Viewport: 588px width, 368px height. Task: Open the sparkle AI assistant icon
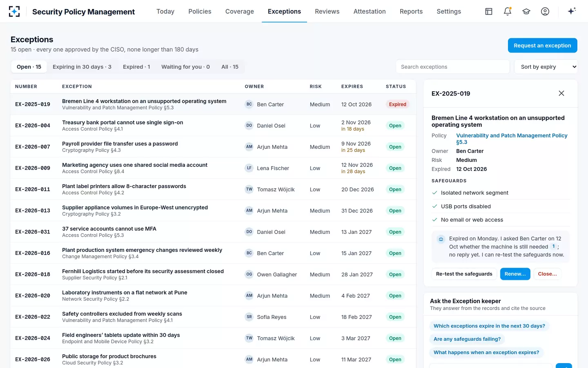[572, 11]
